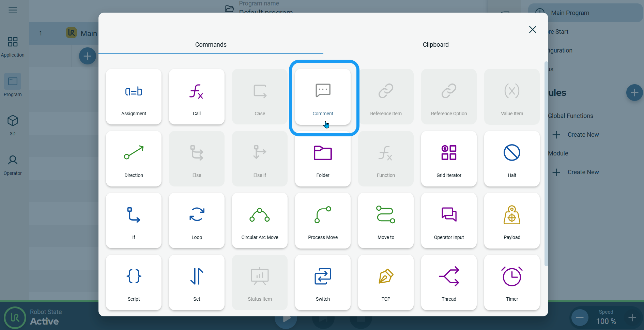Choose the Circular Arc Move command
The width and height of the screenshot is (644, 330).
260,221
